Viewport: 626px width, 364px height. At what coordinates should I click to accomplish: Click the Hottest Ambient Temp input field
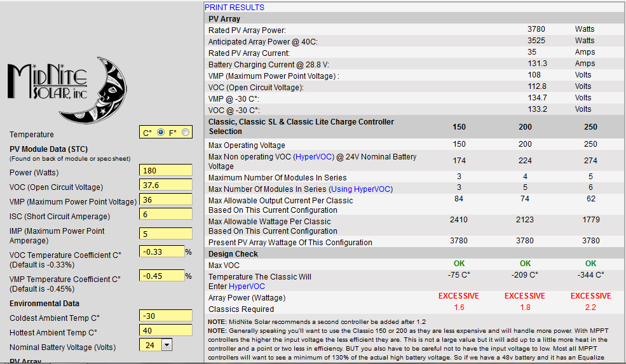166,330
